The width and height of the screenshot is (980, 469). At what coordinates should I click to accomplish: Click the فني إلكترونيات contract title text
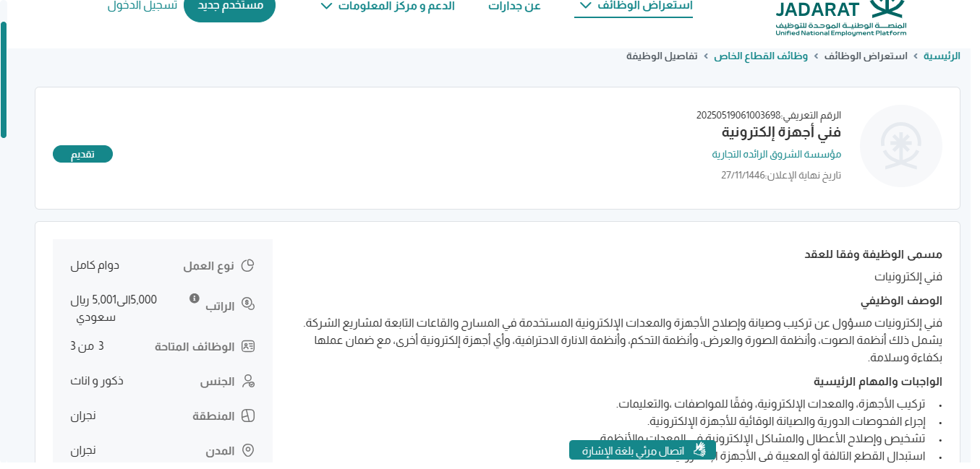[x=908, y=277]
